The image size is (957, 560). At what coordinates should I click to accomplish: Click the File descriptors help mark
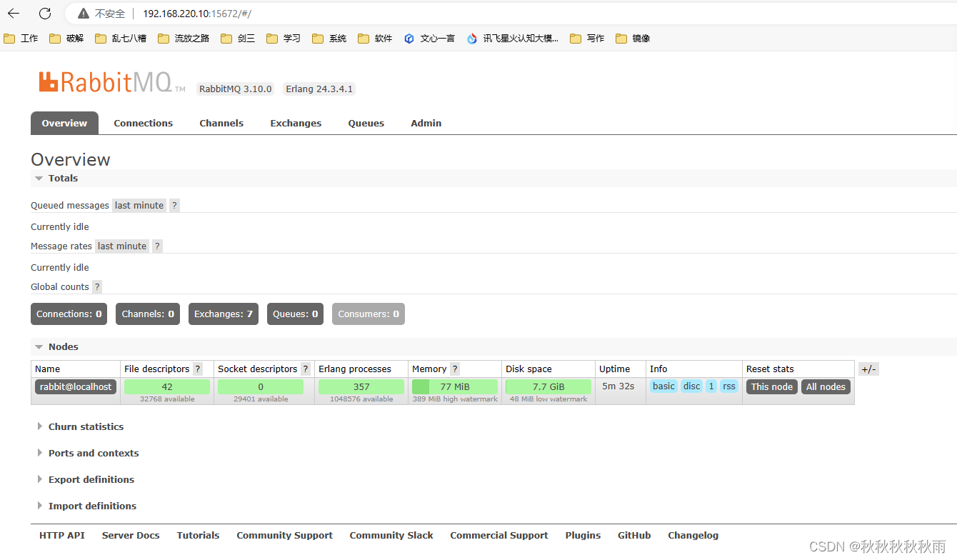click(x=198, y=369)
